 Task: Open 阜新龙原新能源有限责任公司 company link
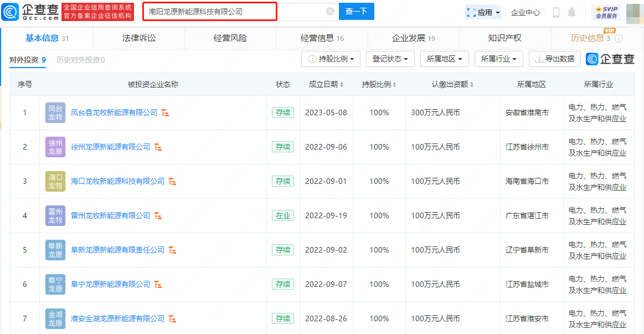pos(117,250)
